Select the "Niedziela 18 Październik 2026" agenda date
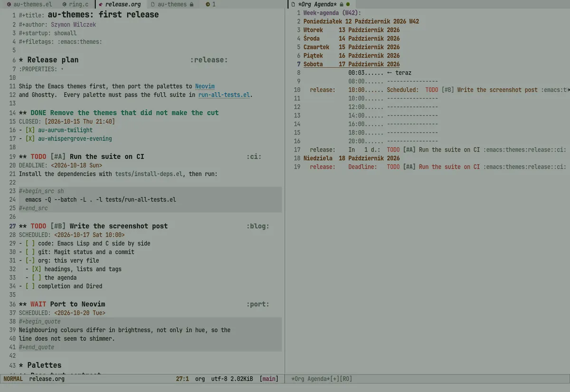Viewport: 570px width, 392px height. click(351, 158)
